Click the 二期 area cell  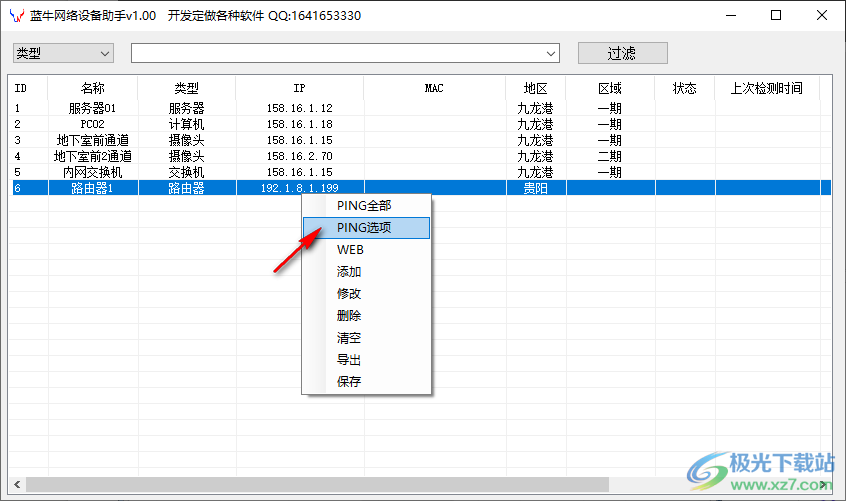pyautogui.click(x=610, y=156)
